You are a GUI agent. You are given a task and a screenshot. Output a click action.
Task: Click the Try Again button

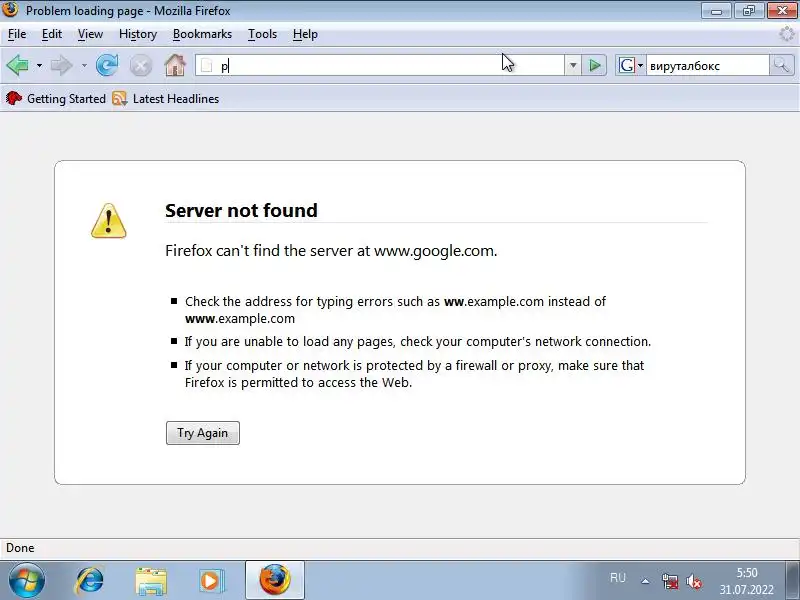coord(203,433)
